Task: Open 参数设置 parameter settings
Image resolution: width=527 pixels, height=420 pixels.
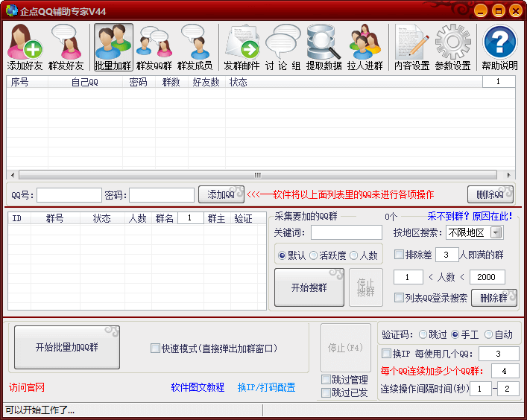Action: pos(452,47)
